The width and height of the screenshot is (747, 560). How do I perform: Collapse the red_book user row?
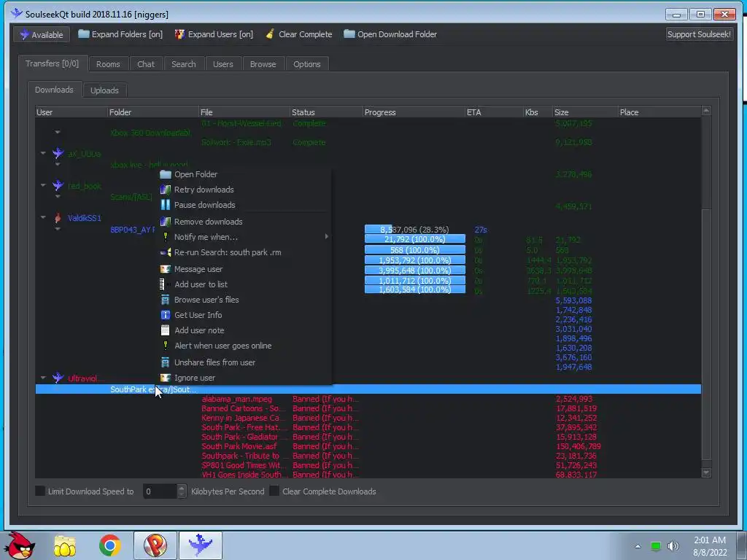43,185
